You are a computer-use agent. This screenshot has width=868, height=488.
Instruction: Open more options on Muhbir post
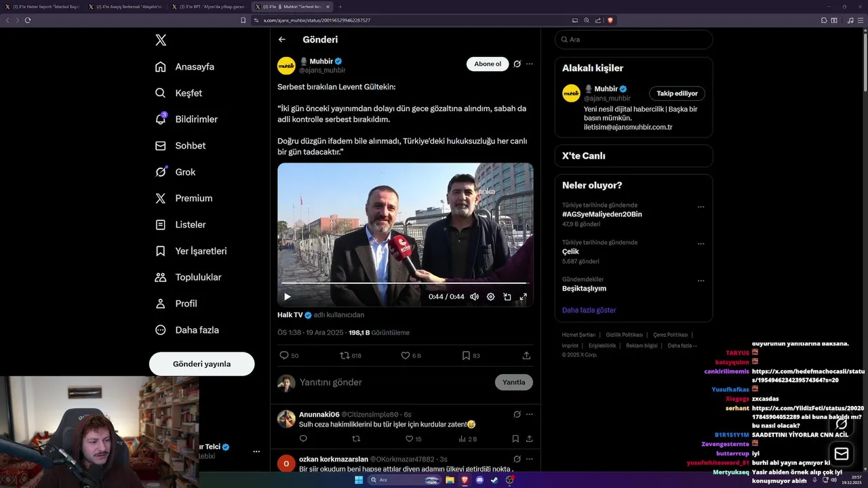pos(530,64)
